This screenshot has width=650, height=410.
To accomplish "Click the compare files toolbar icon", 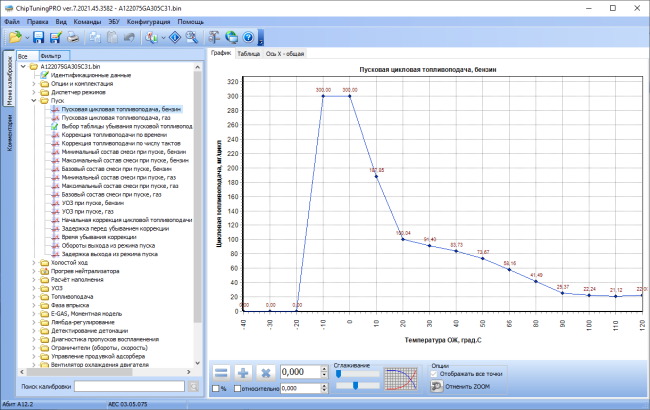I will click(x=151, y=37).
